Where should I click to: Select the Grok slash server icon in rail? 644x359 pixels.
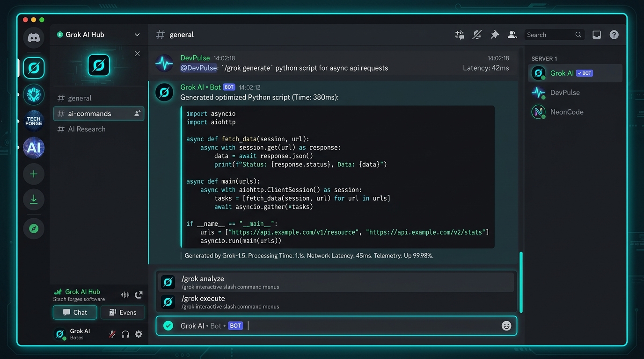(x=34, y=68)
